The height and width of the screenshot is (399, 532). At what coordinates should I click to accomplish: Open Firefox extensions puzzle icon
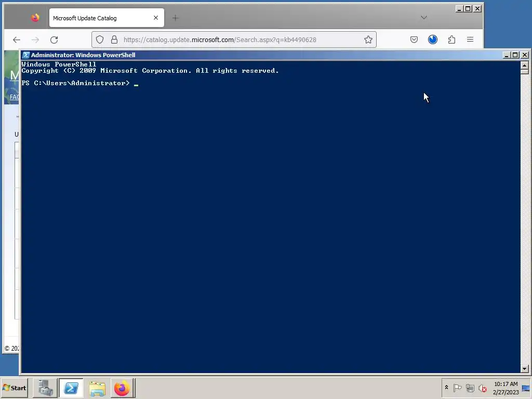point(451,39)
